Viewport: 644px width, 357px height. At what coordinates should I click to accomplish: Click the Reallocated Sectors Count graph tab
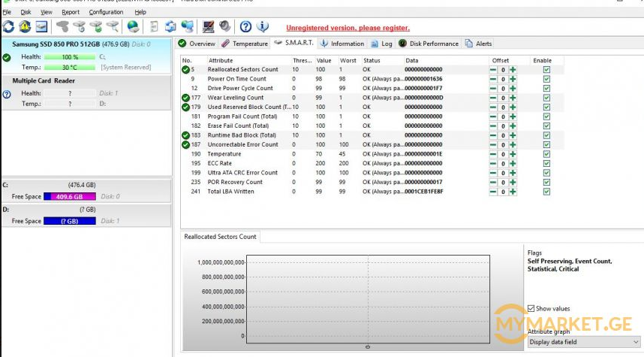[x=220, y=237]
